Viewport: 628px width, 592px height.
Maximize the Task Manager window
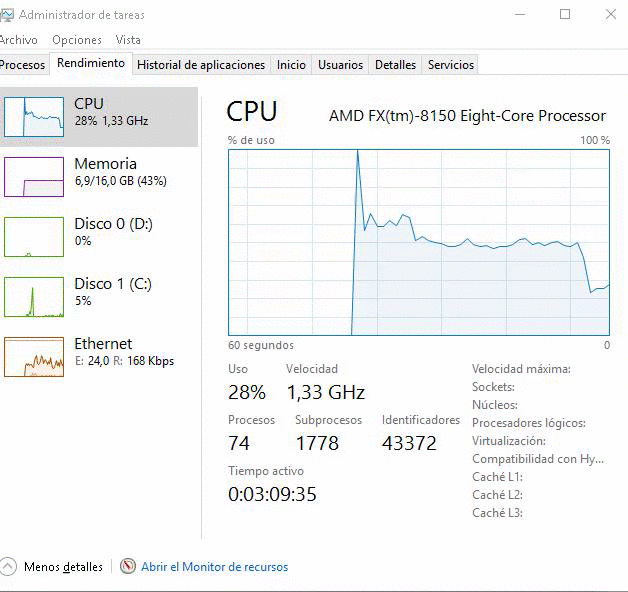pos(565,15)
